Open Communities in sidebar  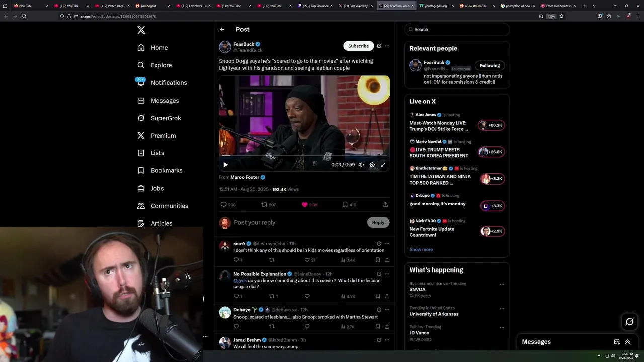coord(163,206)
